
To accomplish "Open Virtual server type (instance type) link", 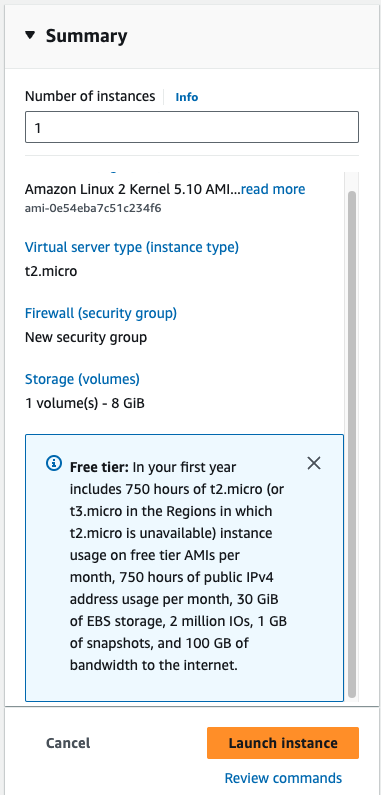I will pos(132,247).
